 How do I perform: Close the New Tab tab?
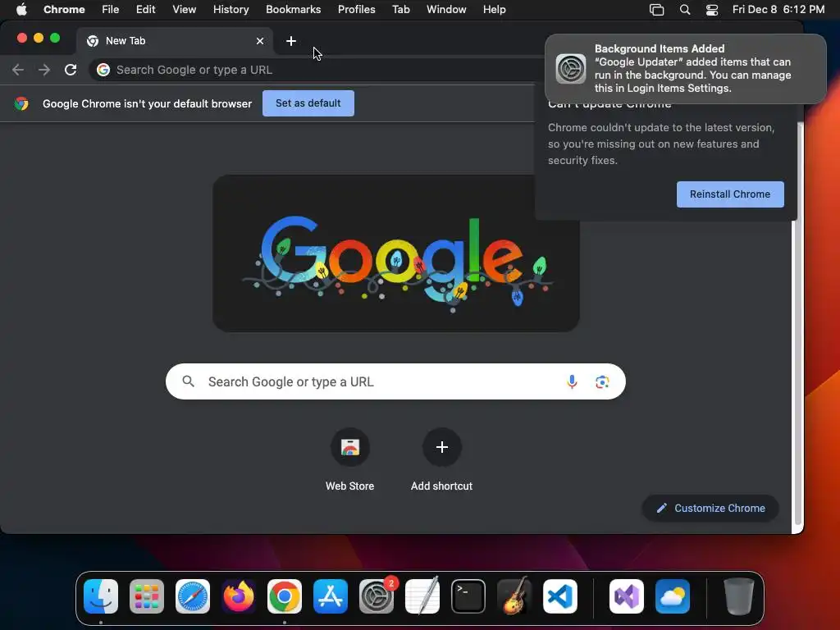point(260,41)
